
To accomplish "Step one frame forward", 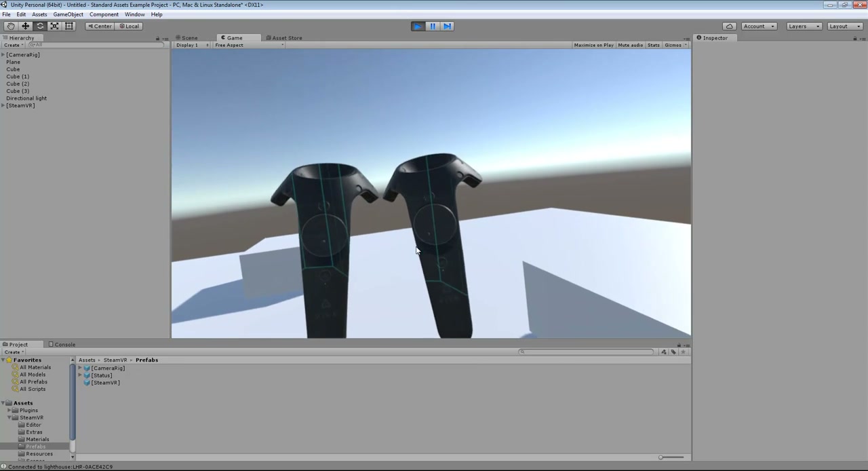I will pyautogui.click(x=447, y=26).
